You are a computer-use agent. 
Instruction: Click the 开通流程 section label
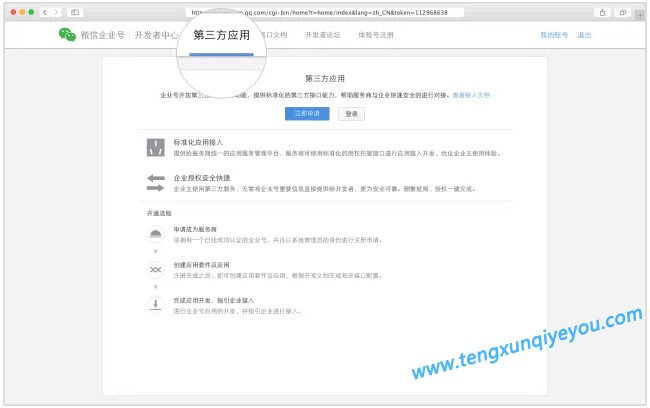(x=159, y=213)
